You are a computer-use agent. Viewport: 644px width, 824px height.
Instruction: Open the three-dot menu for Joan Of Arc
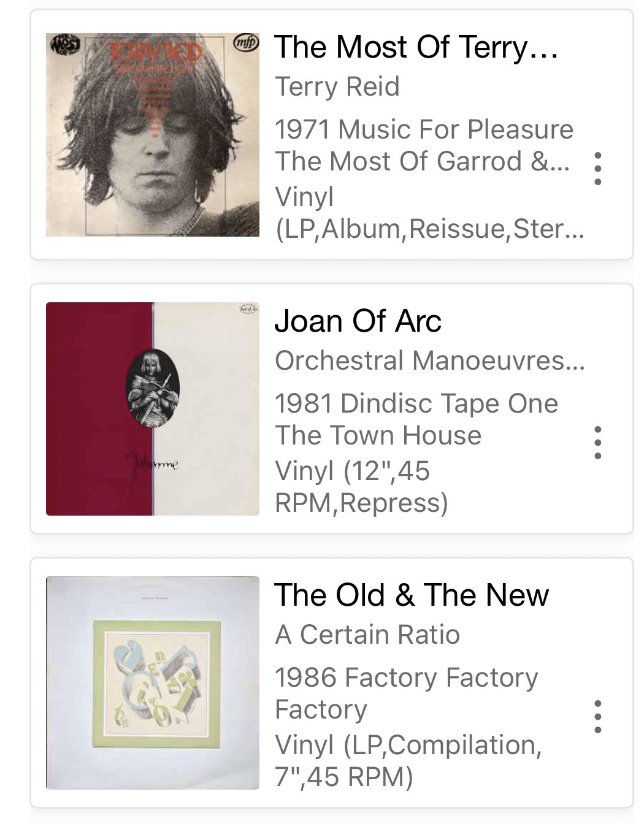click(x=597, y=443)
